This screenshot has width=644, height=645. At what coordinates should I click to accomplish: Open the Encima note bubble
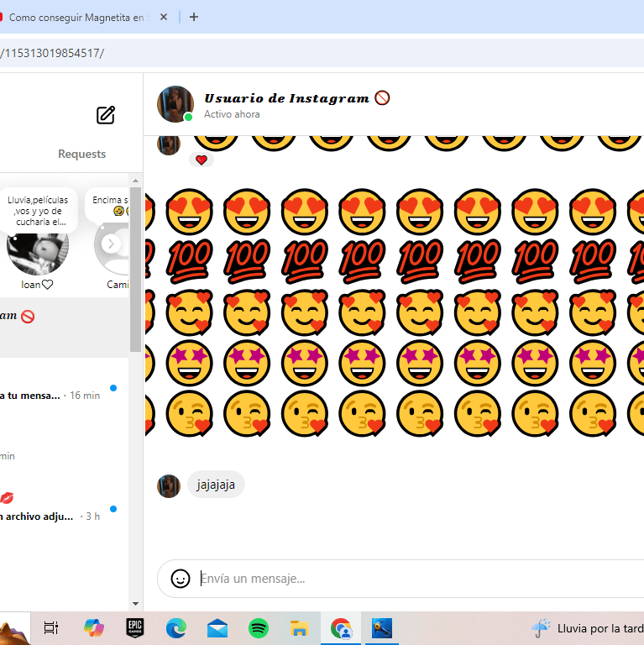(x=107, y=206)
